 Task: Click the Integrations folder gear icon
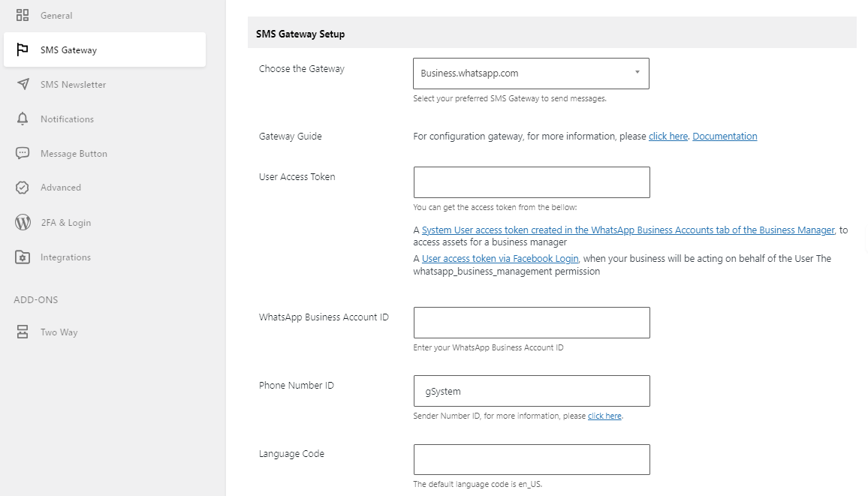click(22, 257)
